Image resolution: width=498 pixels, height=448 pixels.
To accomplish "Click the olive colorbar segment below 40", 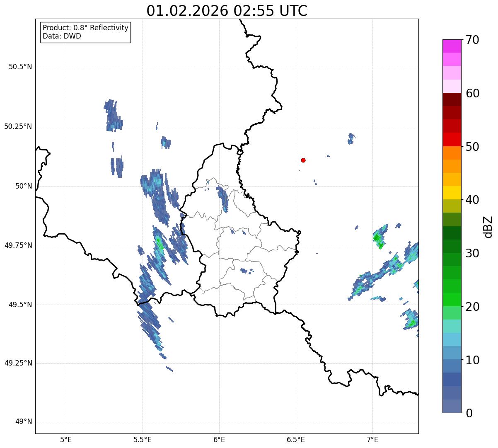I will [x=452, y=206].
